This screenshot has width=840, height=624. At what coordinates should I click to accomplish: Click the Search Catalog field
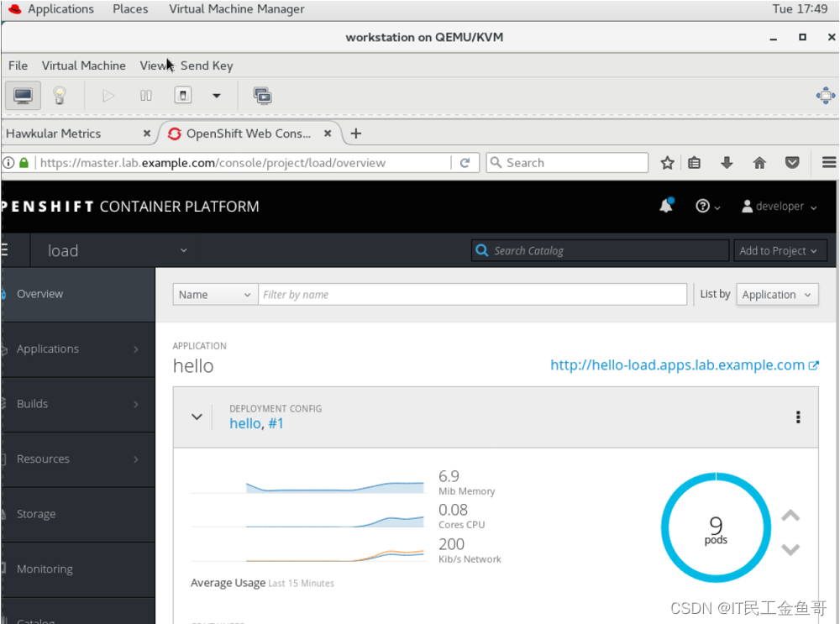point(600,250)
